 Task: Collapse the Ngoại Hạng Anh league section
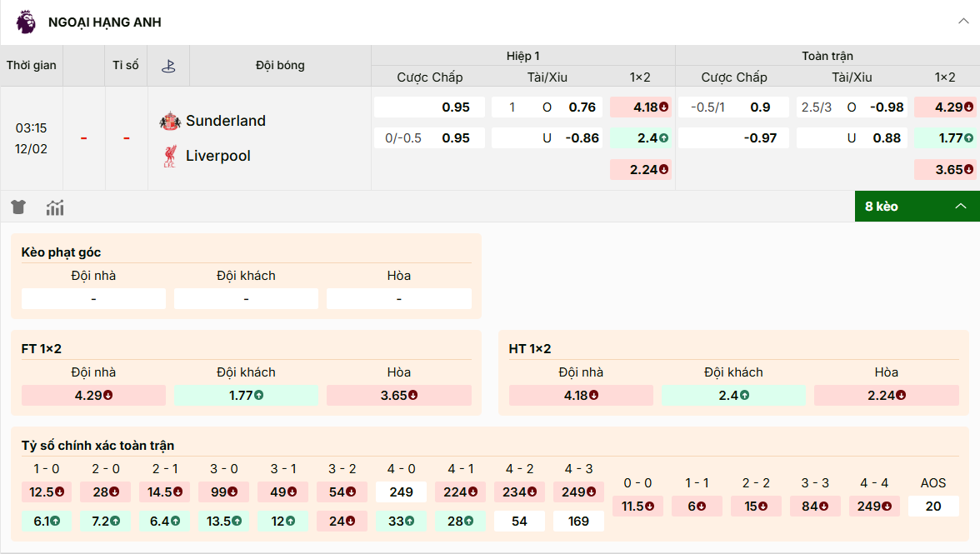coord(963,22)
